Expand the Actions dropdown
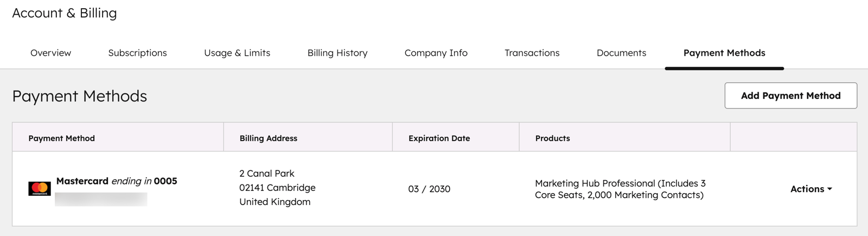The image size is (868, 236). click(x=811, y=189)
